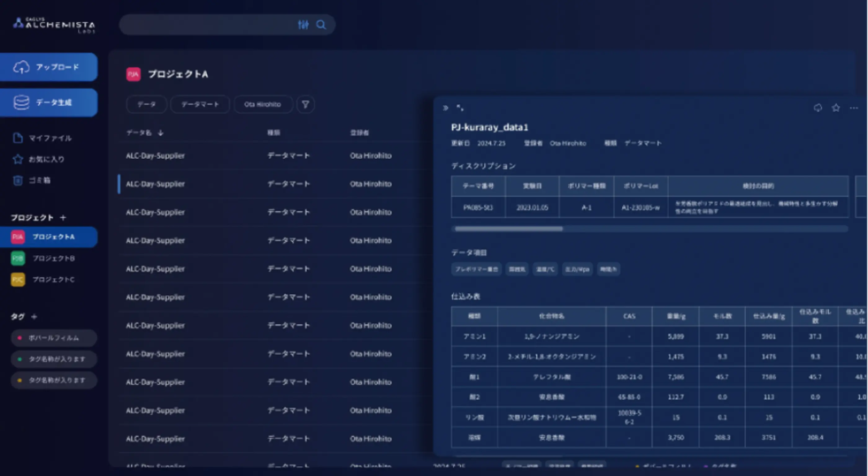
Task: Toggle the Ota Hirohito filter chip
Action: (x=263, y=104)
